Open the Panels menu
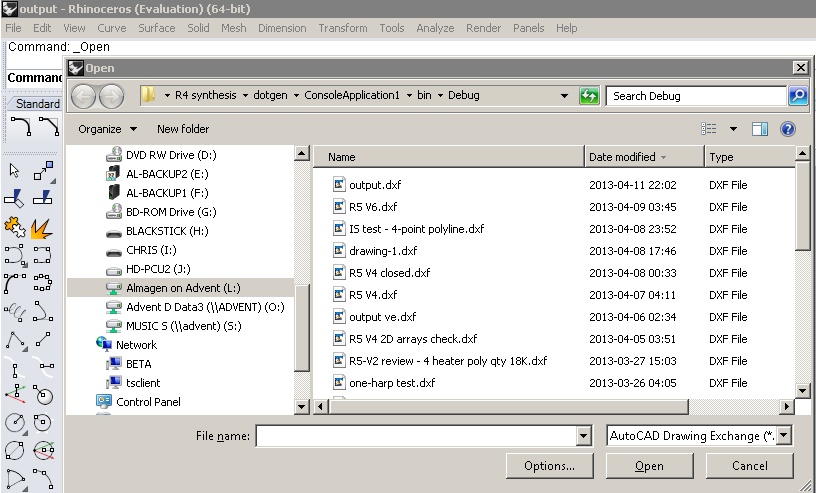 (528, 28)
